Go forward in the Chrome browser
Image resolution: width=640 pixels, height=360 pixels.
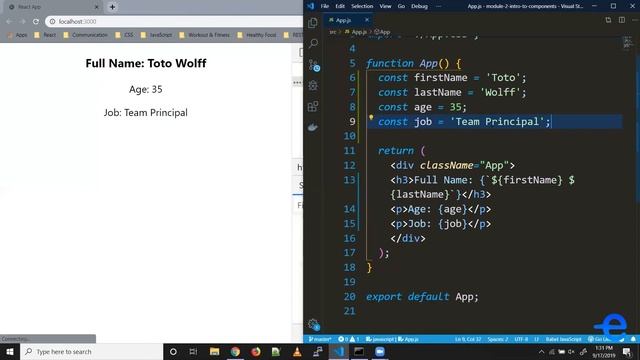click(22, 21)
